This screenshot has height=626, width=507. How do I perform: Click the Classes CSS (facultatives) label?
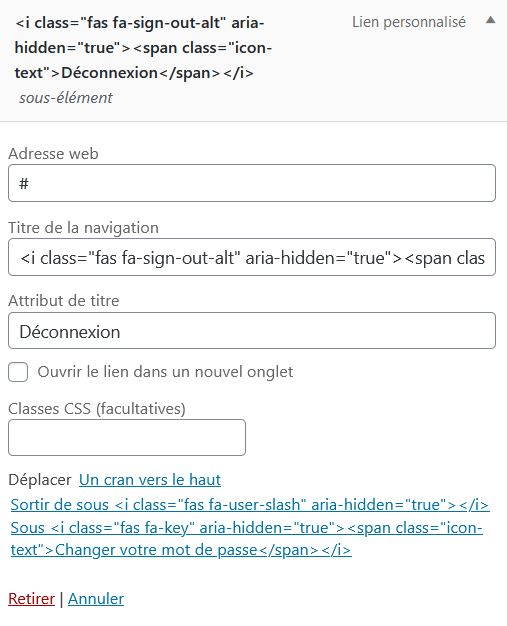point(97,409)
